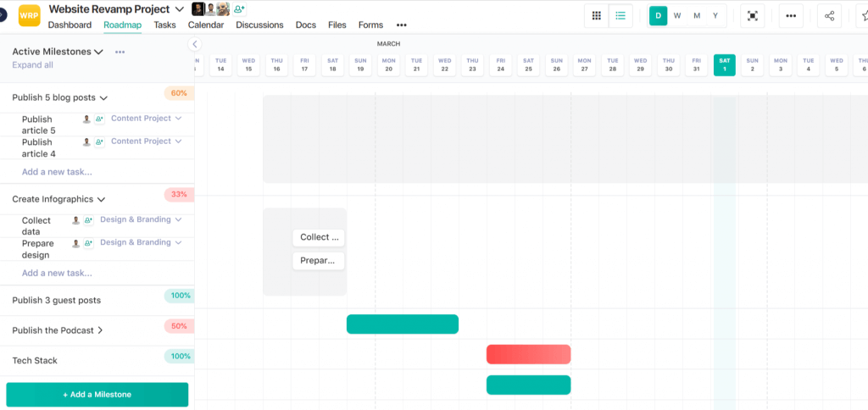The height and width of the screenshot is (410, 868).
Task: Click the 33% progress badge
Action: (x=179, y=195)
